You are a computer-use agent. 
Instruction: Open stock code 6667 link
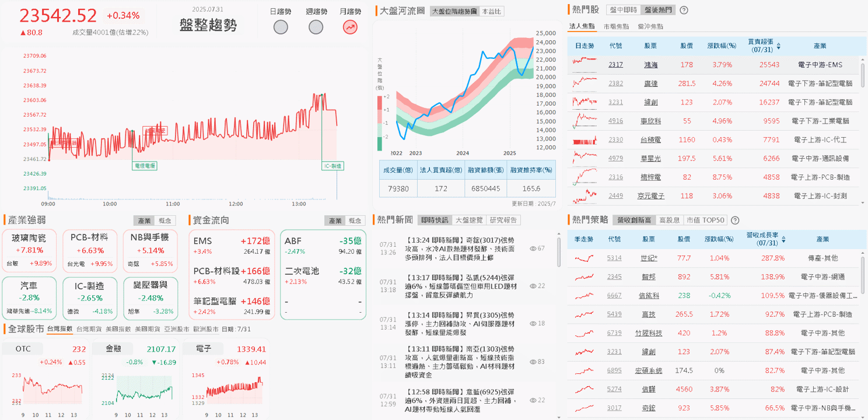pos(615,296)
